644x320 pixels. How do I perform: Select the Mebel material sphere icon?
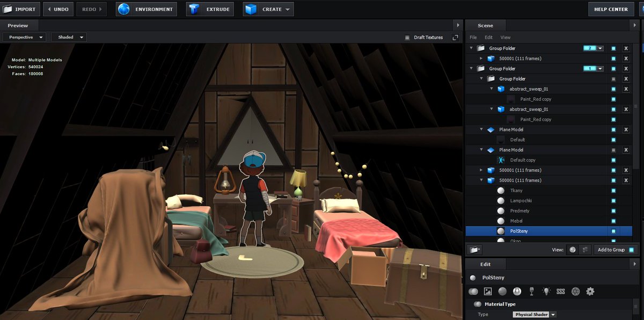tap(501, 221)
